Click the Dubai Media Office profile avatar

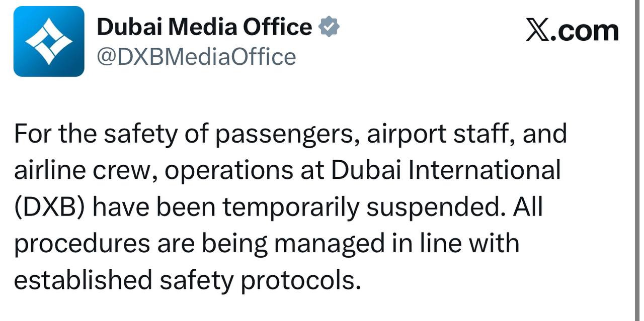coord(49,41)
